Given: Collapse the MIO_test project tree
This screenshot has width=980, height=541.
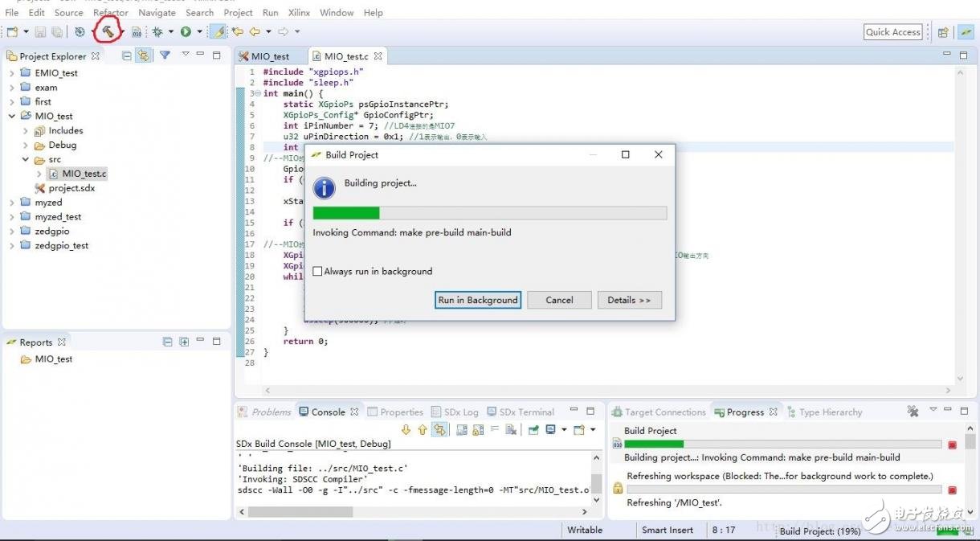Looking at the screenshot, I should click(12, 117).
